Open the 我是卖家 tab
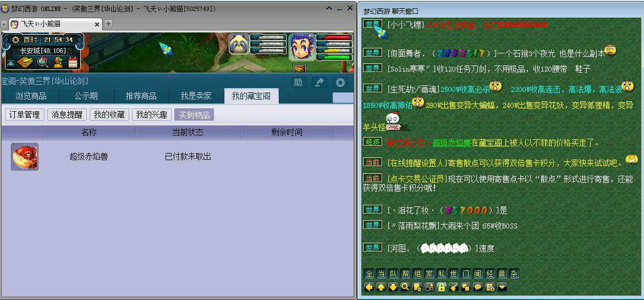This screenshot has height=300, width=644. (x=196, y=96)
